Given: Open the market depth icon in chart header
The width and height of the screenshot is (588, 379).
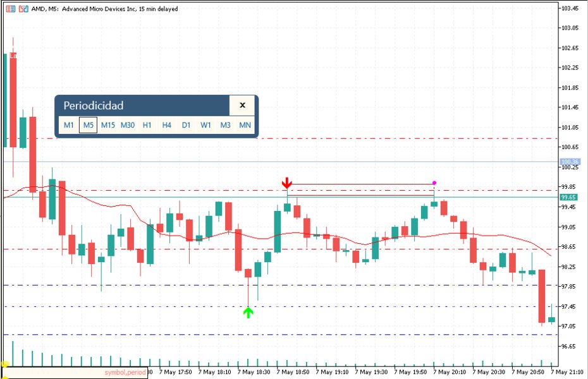Looking at the screenshot, I should click(x=11, y=9).
